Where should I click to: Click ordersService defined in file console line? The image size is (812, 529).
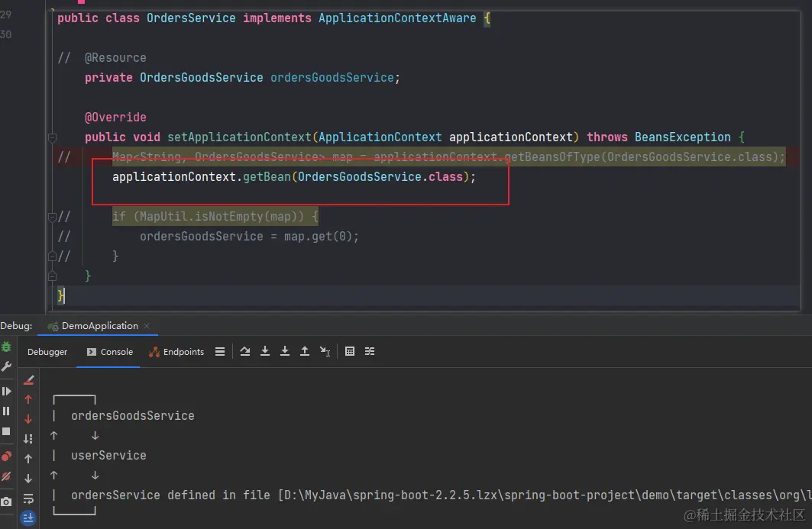pyautogui.click(x=442, y=495)
